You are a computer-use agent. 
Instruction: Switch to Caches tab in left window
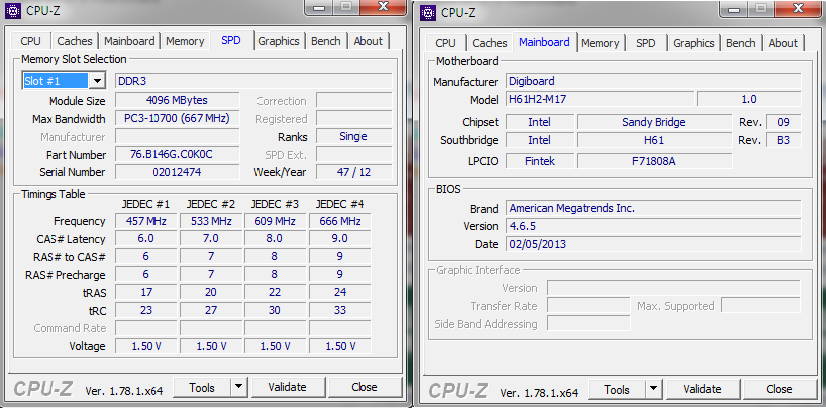pos(75,41)
